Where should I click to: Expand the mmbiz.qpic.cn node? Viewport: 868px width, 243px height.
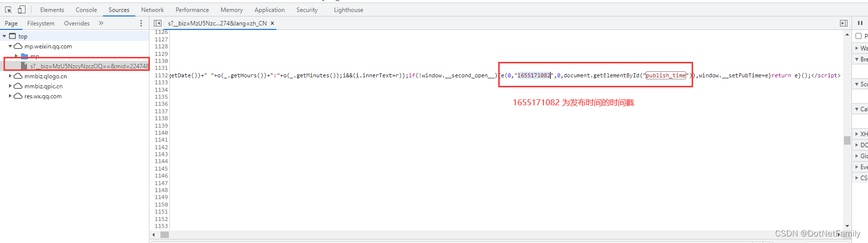click(10, 86)
